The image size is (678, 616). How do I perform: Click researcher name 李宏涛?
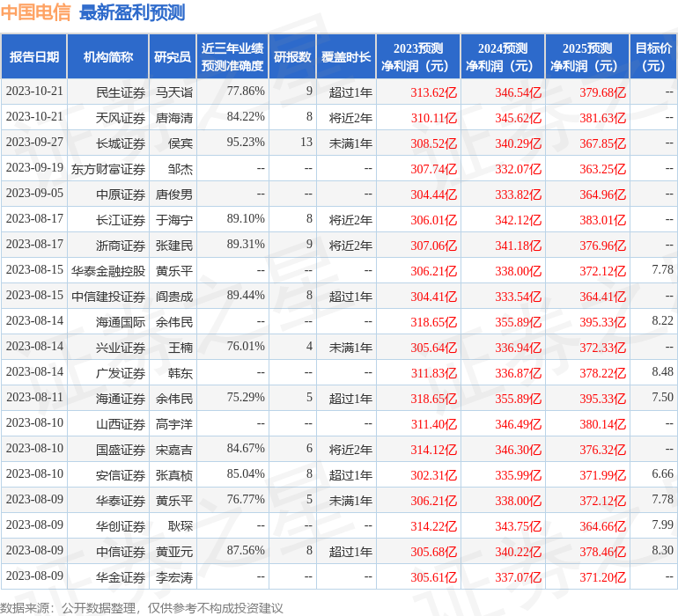(173, 577)
